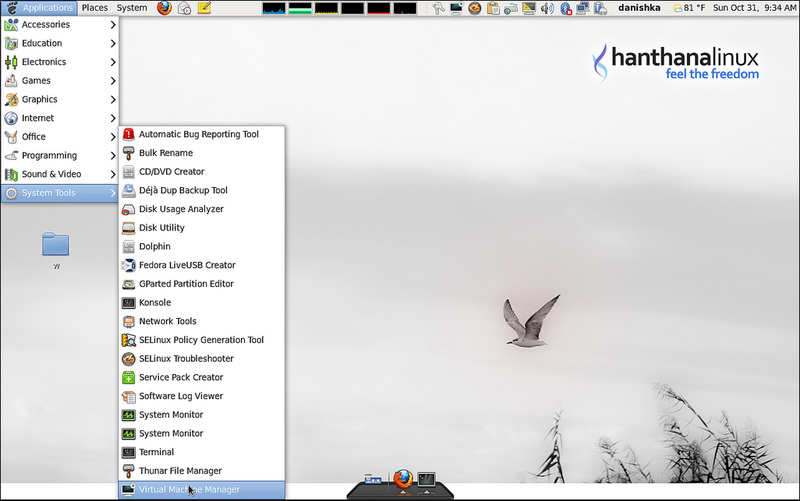Expand the Internet submenu arrow
Screen dimensions: 800x501
113,118
